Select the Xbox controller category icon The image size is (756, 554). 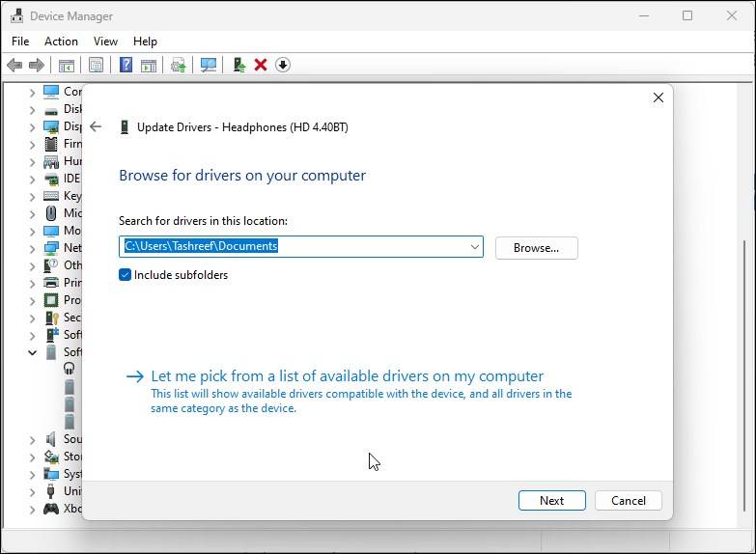pos(51,509)
